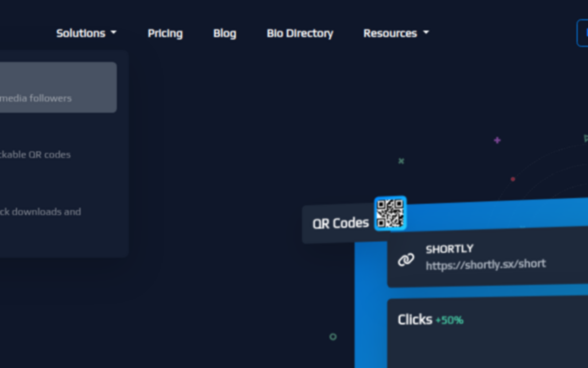Viewport: 588px width, 368px height.
Task: Click the QR code image icon
Action: click(x=390, y=214)
